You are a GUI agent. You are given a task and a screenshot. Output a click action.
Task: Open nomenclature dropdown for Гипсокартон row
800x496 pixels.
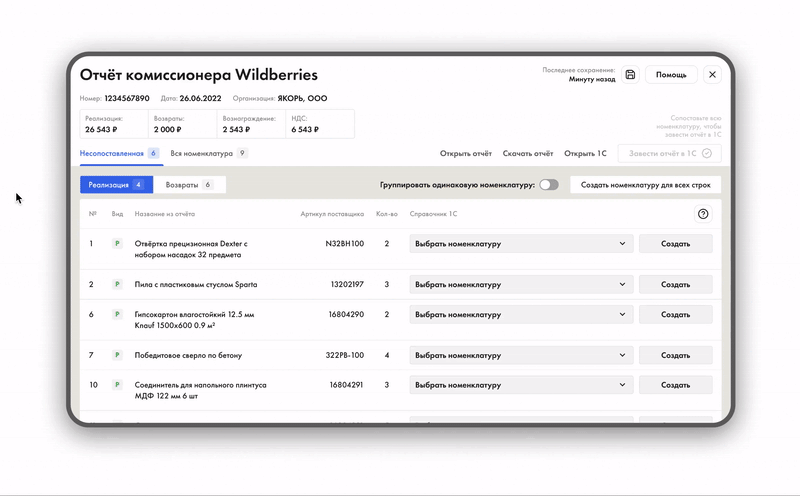(x=521, y=314)
